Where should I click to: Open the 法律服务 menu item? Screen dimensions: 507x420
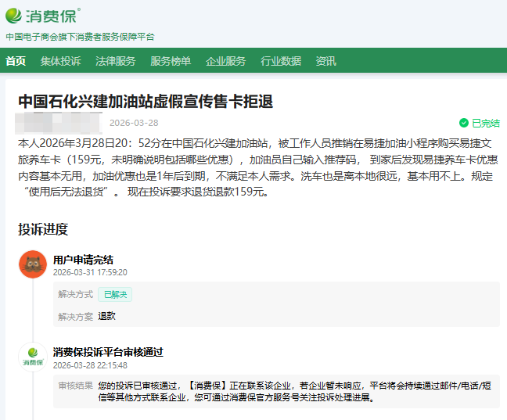pyautogui.click(x=115, y=61)
